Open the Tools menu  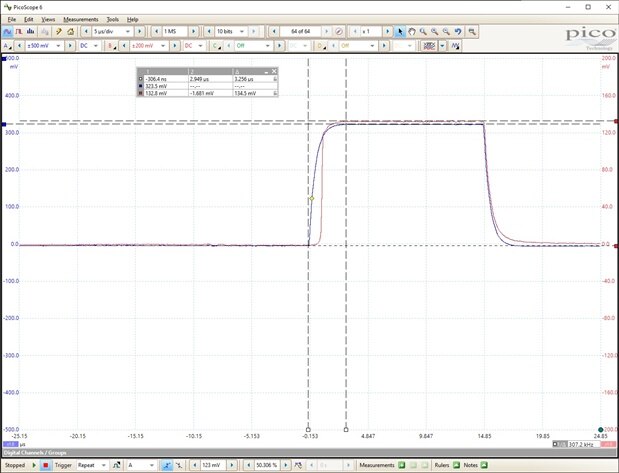click(112, 19)
